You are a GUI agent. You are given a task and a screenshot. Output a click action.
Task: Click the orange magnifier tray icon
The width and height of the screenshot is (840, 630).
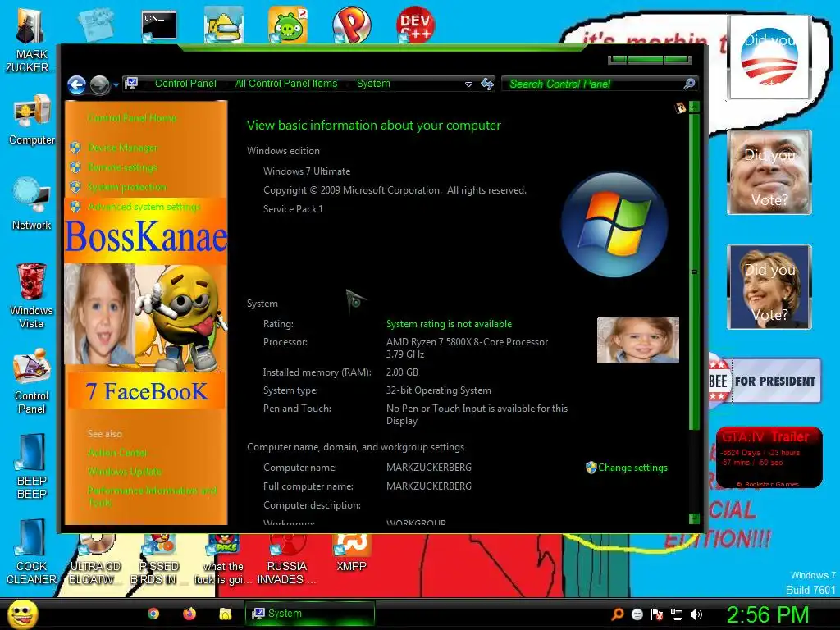[x=617, y=614]
